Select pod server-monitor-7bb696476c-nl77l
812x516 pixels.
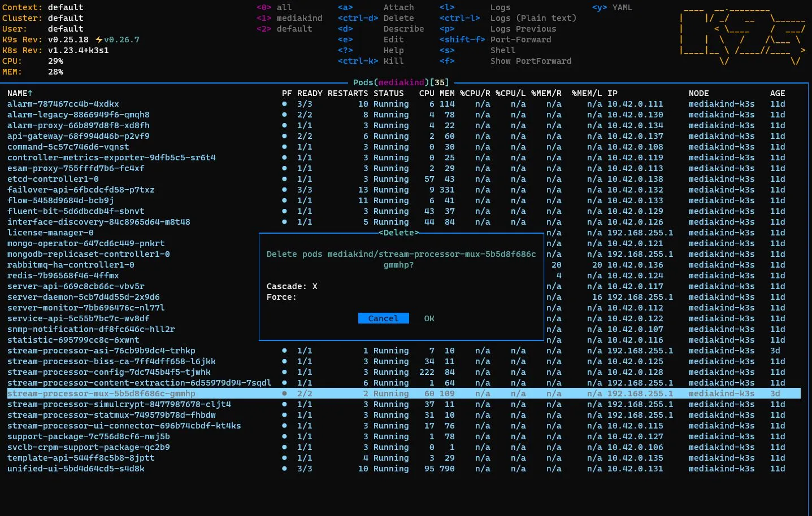tap(86, 308)
